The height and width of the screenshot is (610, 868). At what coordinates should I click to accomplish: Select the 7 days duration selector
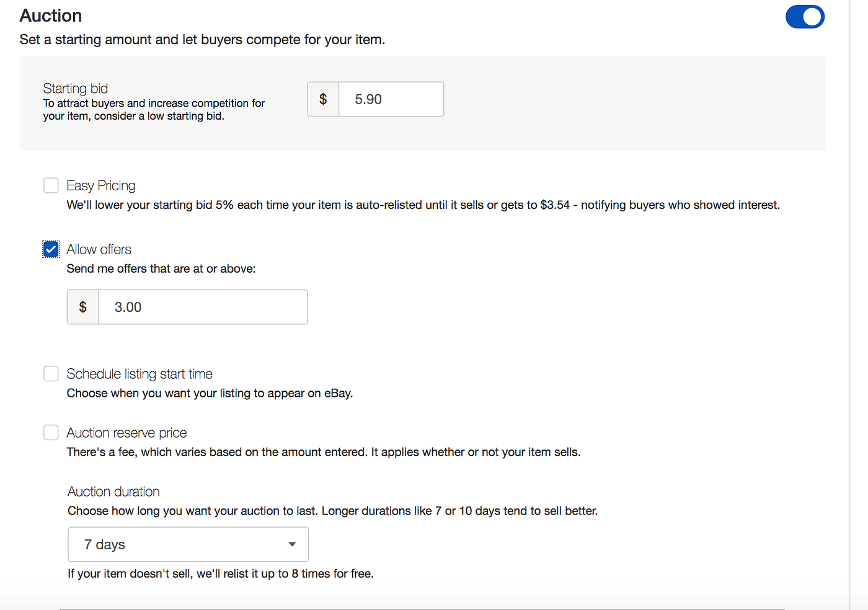coord(188,544)
